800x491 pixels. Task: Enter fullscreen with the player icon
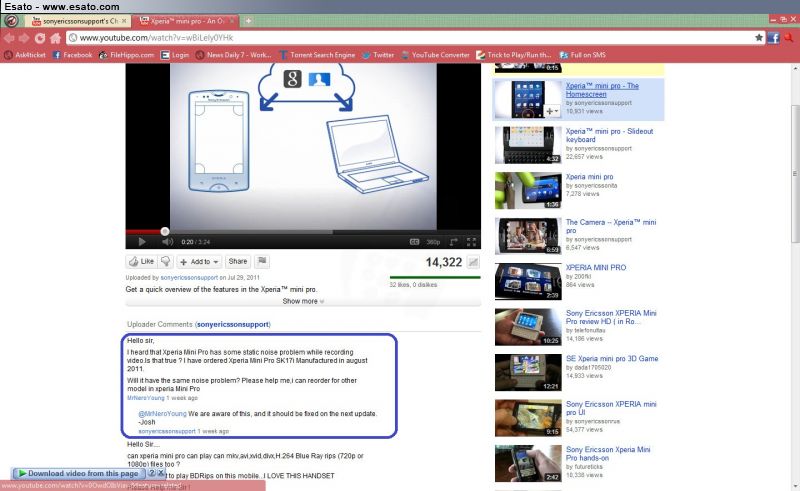(471, 242)
